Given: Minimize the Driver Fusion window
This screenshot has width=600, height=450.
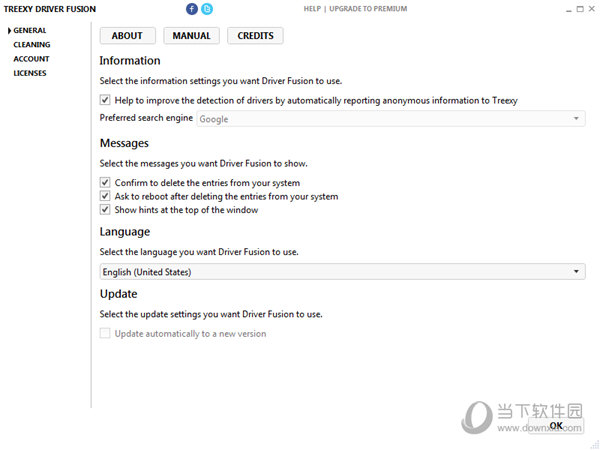Looking at the screenshot, I should pyautogui.click(x=569, y=9).
